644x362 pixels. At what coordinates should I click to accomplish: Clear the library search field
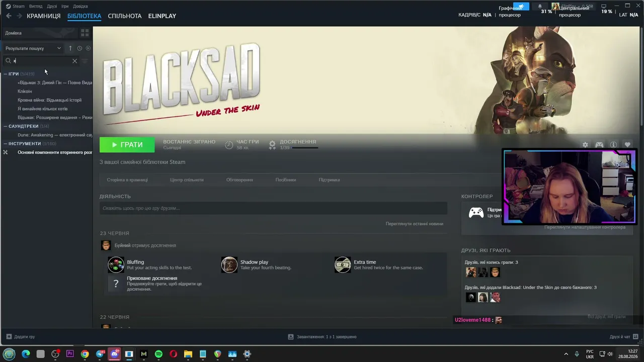[74, 61]
